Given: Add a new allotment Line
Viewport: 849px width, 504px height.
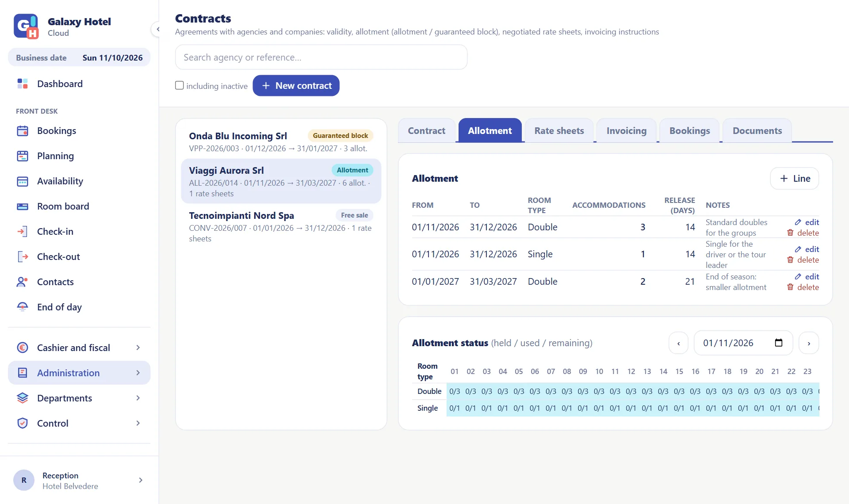Looking at the screenshot, I should [795, 178].
